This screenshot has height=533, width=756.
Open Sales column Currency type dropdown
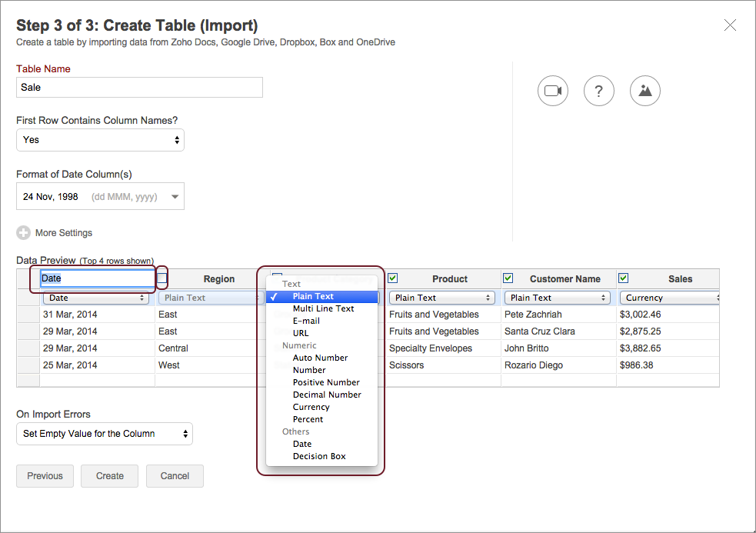pyautogui.click(x=671, y=298)
